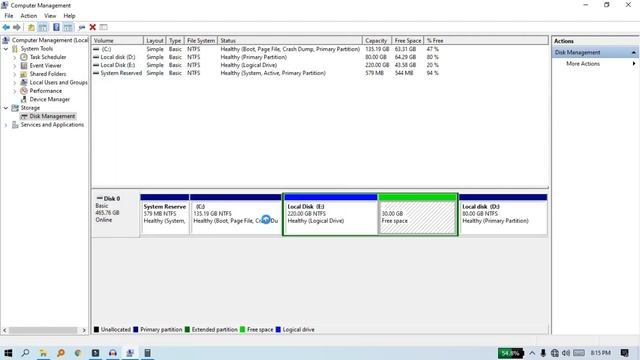Collapse the System Tools node
This screenshot has height=360, width=640.
point(6,49)
